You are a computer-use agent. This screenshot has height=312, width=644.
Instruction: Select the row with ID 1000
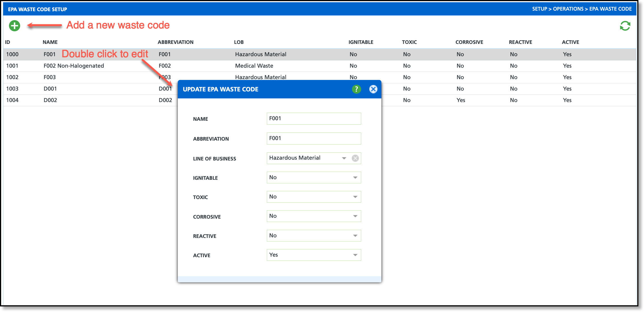click(x=12, y=54)
